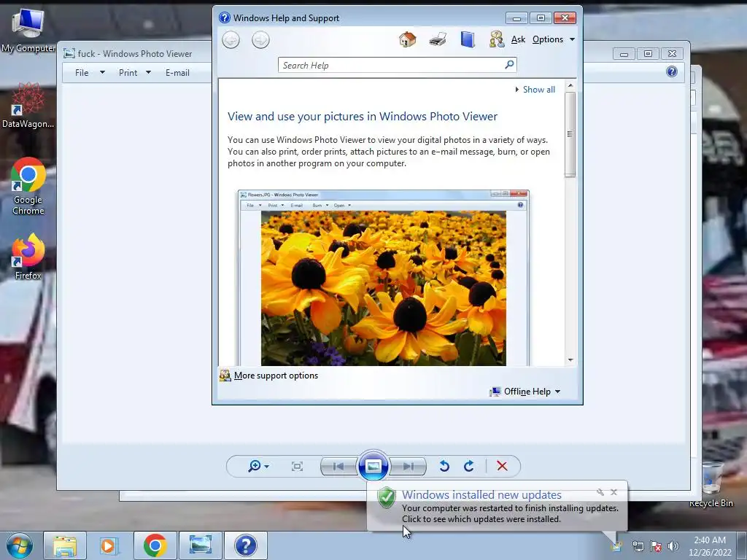Click taskbar clock showing 2:40 AM
747x560 pixels.
[x=710, y=546]
